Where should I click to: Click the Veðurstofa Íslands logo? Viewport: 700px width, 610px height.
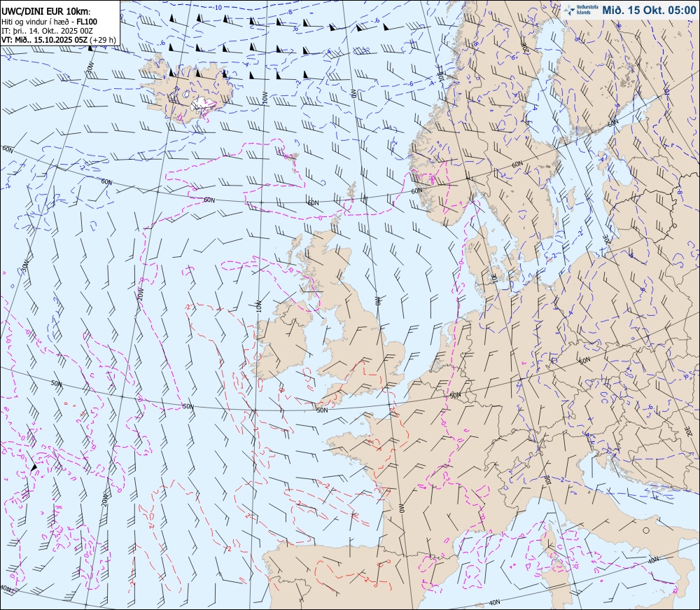581,10
